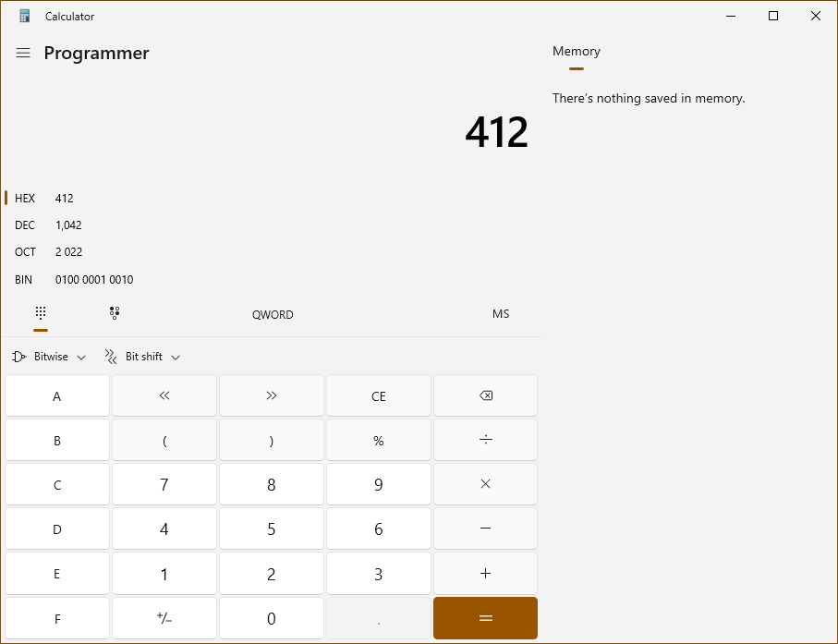This screenshot has width=838, height=644.
Task: Click hex digit C key
Action: tap(57, 484)
